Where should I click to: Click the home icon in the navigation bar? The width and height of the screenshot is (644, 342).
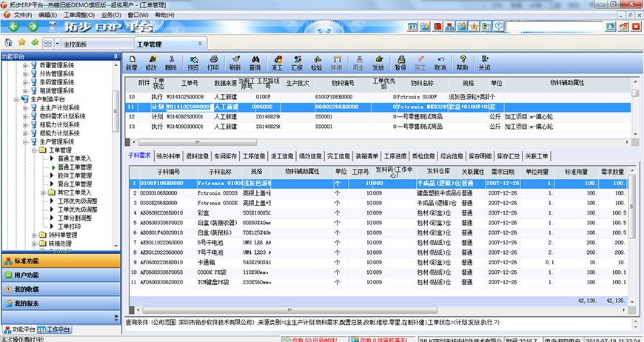coord(8,44)
